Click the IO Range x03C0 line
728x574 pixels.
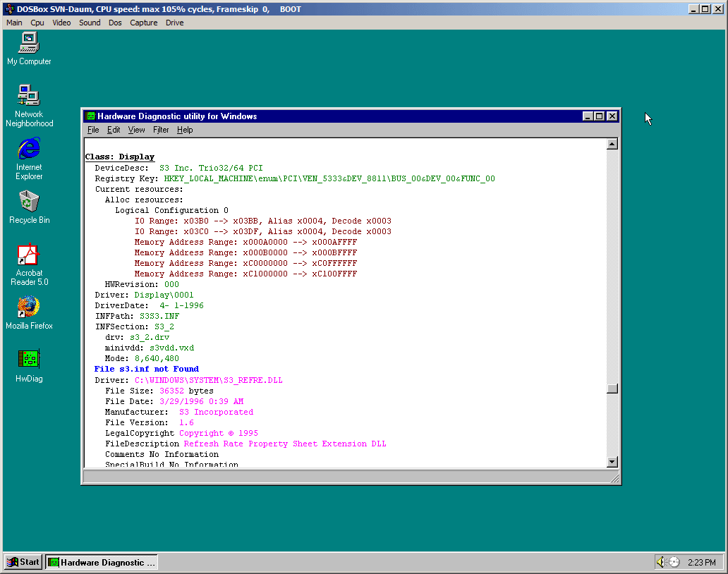[263, 231]
